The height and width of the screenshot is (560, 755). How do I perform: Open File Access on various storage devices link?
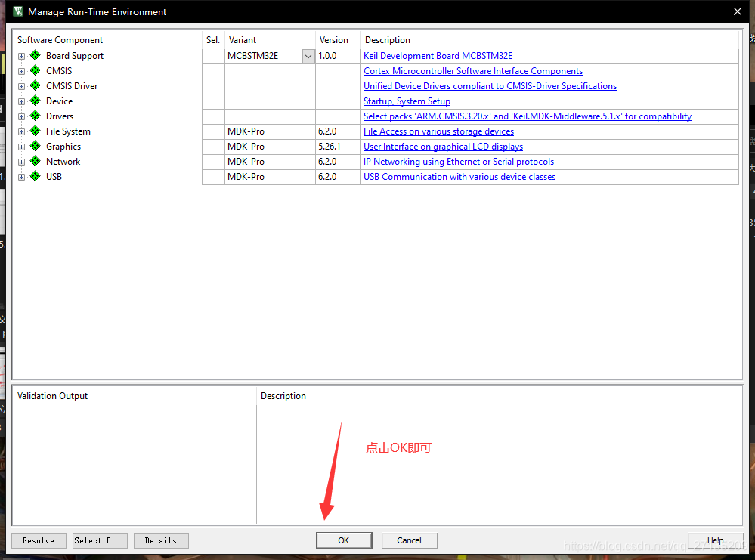pos(438,131)
